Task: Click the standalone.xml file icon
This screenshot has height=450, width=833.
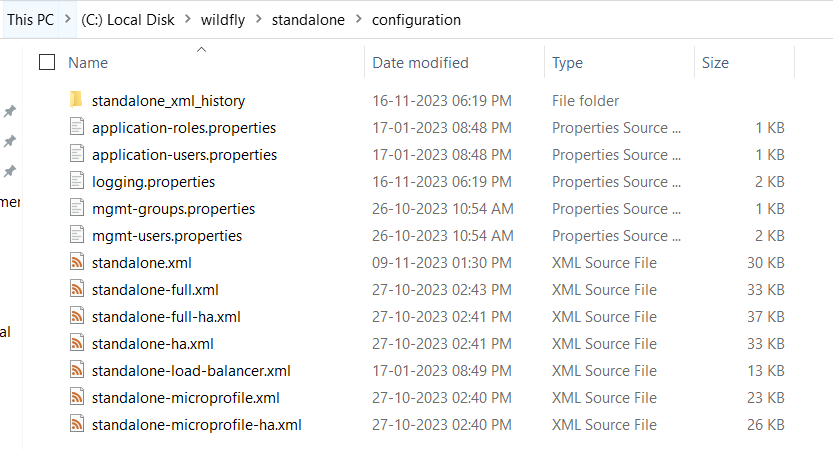Action: tap(77, 262)
